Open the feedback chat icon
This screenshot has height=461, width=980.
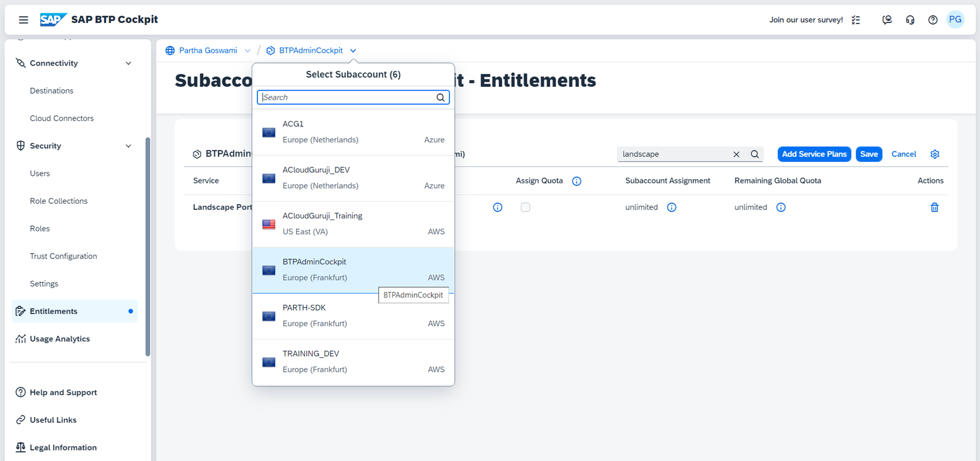click(887, 20)
